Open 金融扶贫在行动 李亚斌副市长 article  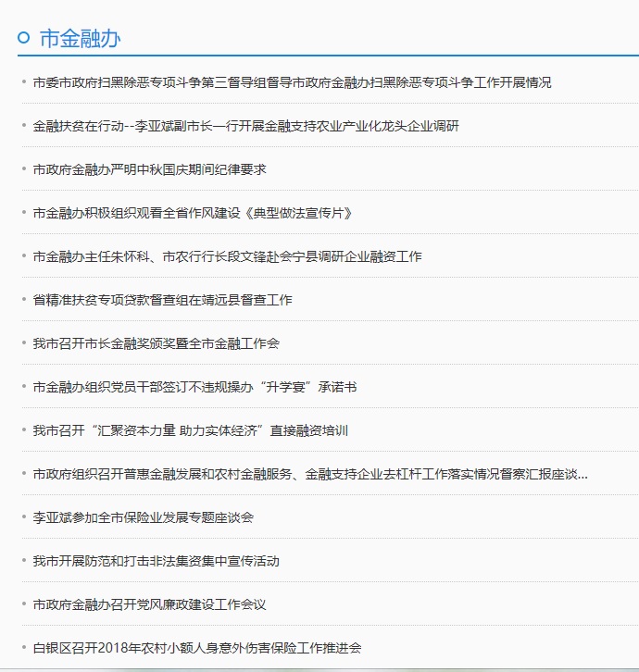coord(245,126)
